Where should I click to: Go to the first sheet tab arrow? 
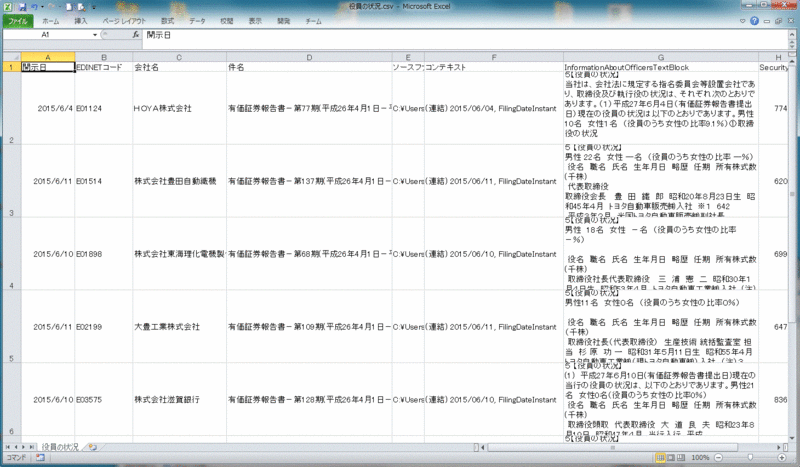pyautogui.click(x=8, y=447)
